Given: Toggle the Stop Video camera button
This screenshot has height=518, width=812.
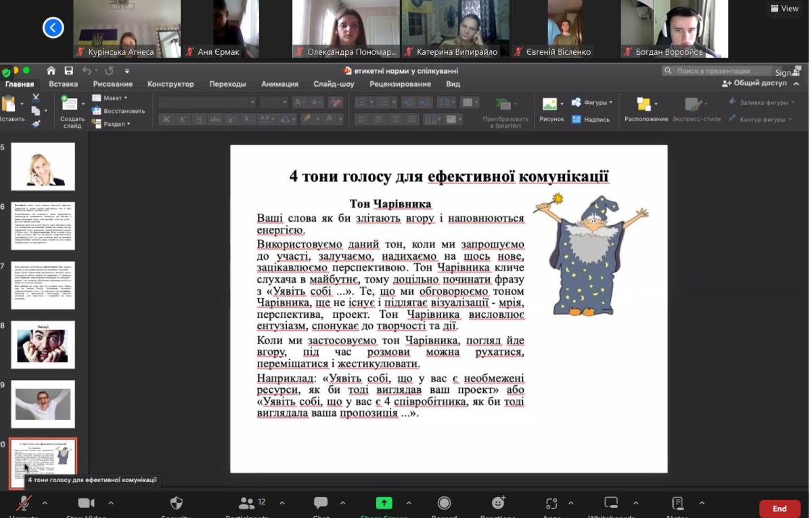Looking at the screenshot, I should click(x=86, y=503).
